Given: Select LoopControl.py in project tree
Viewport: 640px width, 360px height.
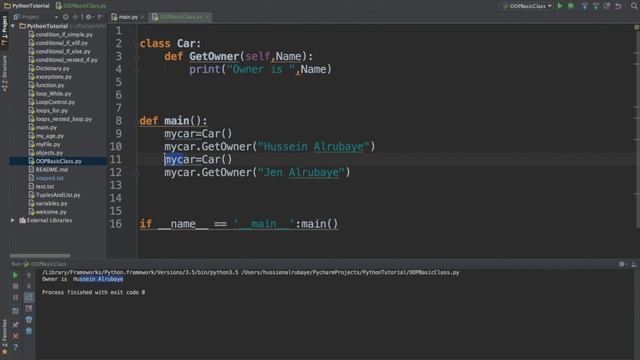Looking at the screenshot, I should click(51, 102).
